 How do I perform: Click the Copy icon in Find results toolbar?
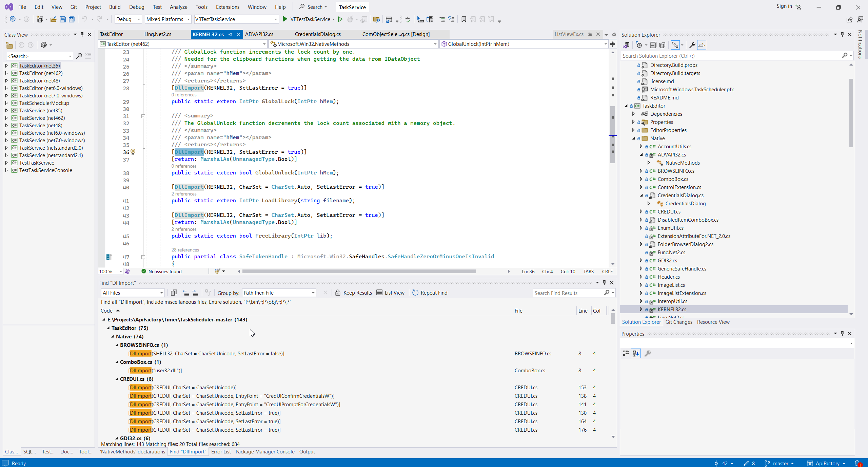click(x=174, y=293)
